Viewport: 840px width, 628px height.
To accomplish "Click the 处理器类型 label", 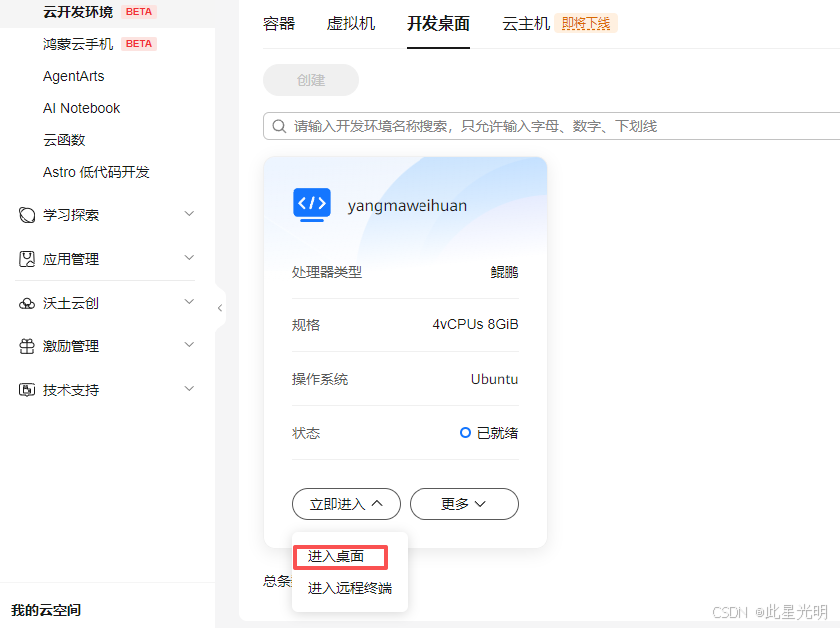I will [327, 272].
